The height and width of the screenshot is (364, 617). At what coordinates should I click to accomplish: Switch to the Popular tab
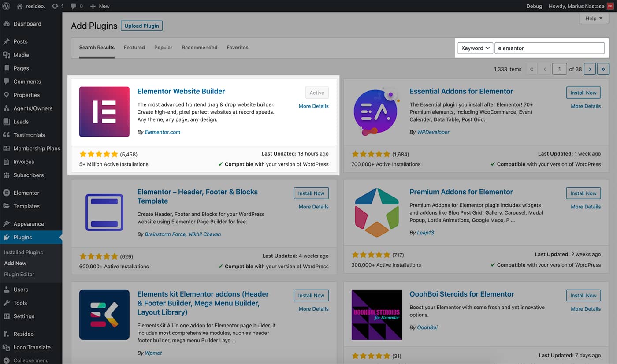point(163,48)
